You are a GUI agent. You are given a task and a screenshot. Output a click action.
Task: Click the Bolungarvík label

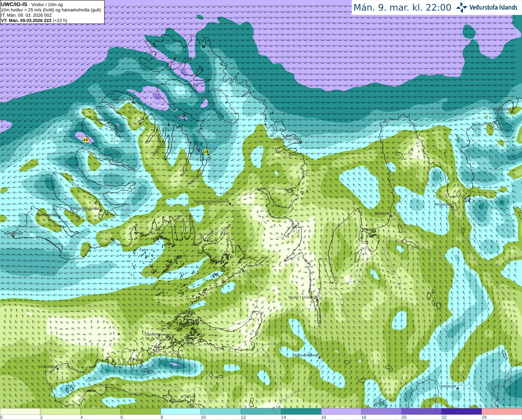(x=122, y=99)
